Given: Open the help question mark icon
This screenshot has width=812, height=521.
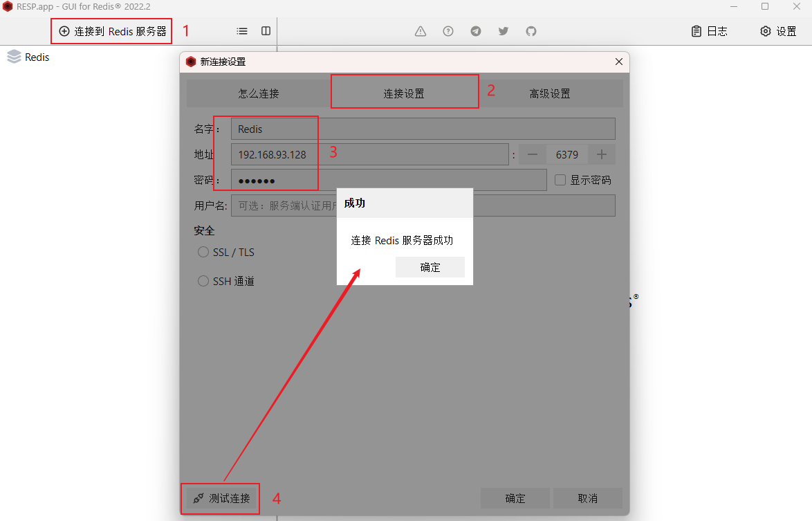Looking at the screenshot, I should point(448,31).
